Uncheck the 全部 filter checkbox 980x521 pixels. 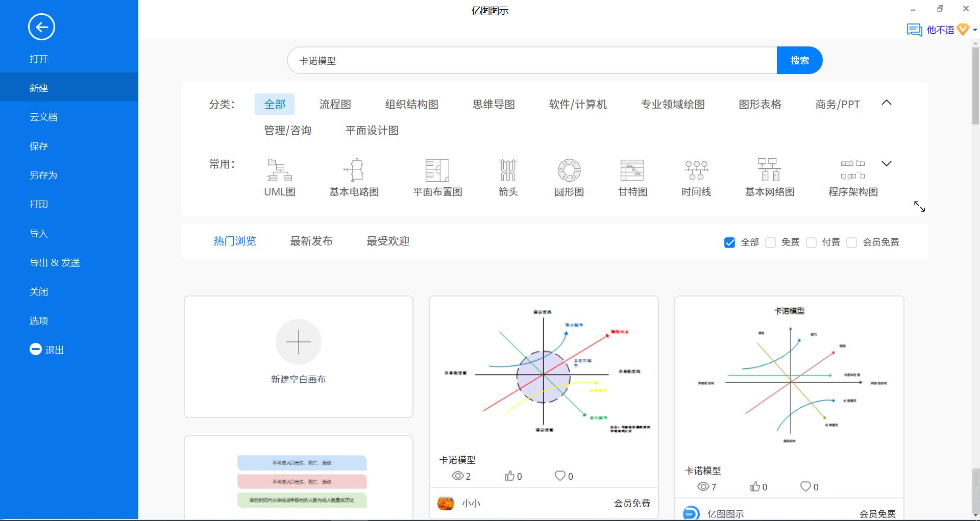pyautogui.click(x=729, y=242)
